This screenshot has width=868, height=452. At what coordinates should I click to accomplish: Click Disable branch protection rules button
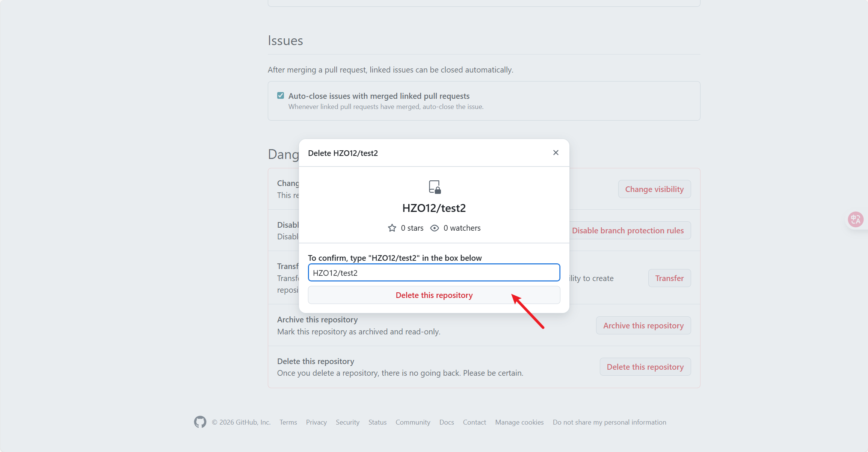pos(628,231)
